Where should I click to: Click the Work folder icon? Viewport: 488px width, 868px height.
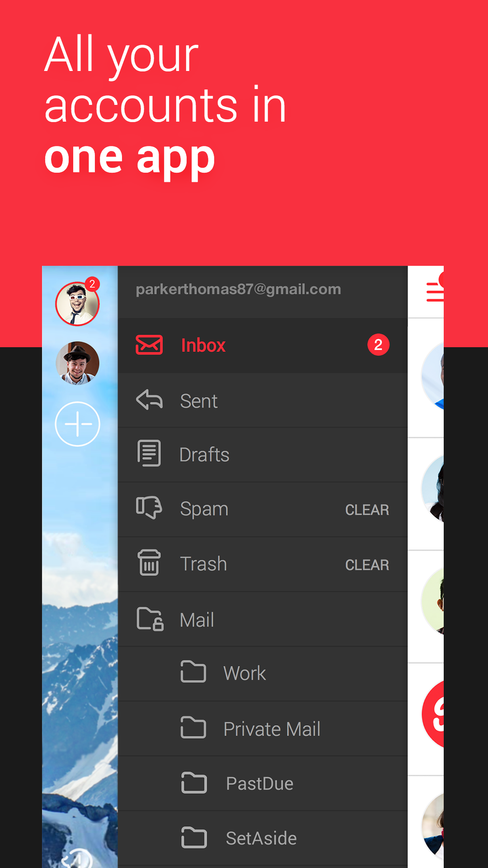(193, 671)
